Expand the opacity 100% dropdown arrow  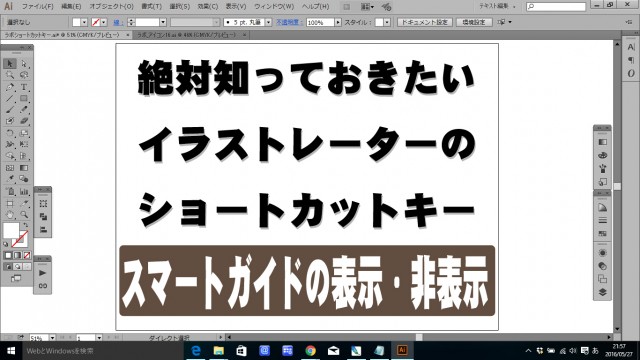338,22
